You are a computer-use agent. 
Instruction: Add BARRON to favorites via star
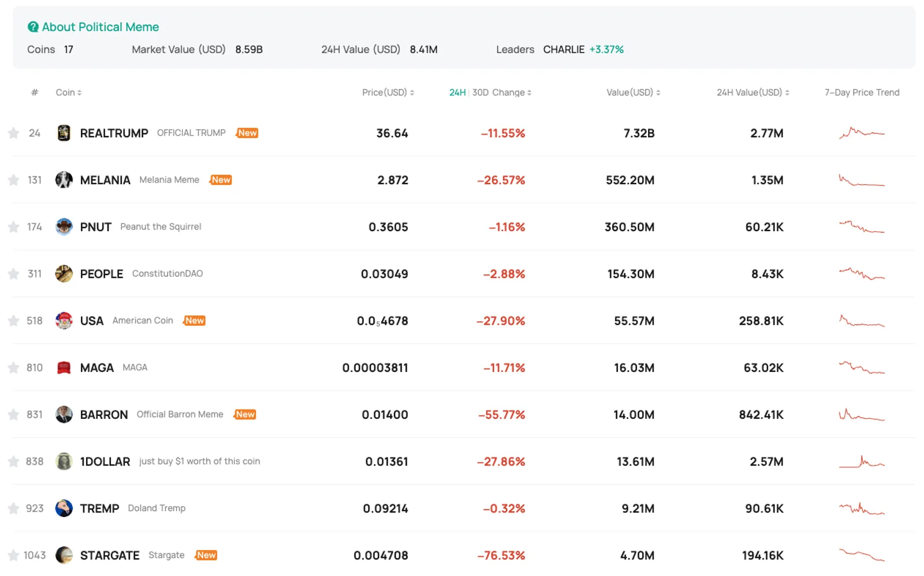click(13, 414)
